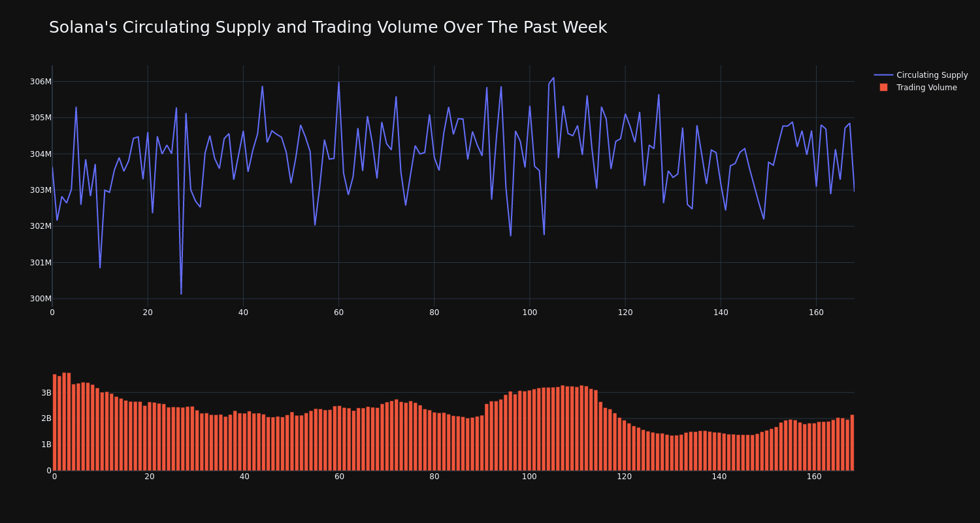This screenshot has height=523, width=980.
Task: Click the tallest volume bar near x=2
Action: pyautogui.click(x=64, y=422)
